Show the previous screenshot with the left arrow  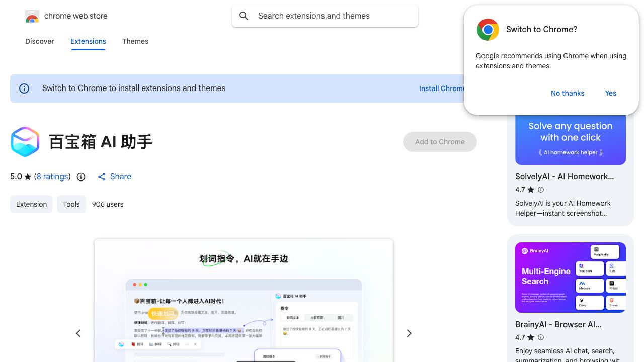pos(78,333)
